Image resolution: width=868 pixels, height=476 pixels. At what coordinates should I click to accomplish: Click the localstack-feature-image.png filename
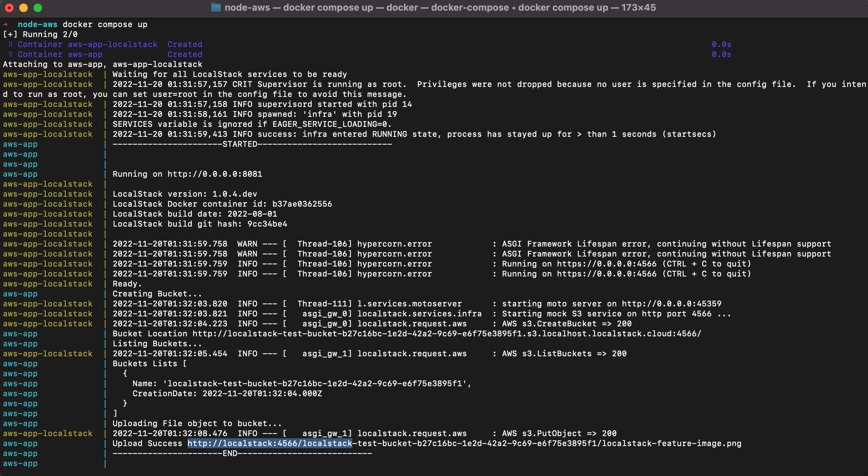pyautogui.click(x=672, y=443)
